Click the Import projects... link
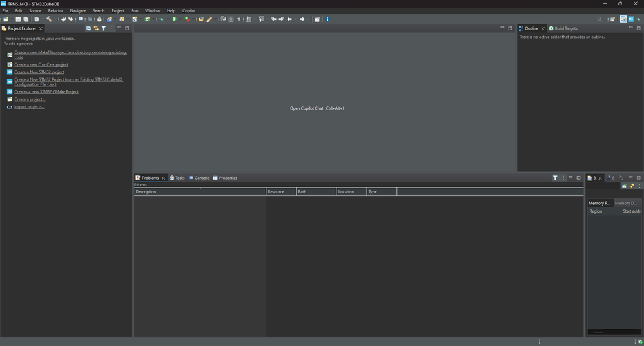Viewport: 644px width, 346px height. click(x=30, y=106)
